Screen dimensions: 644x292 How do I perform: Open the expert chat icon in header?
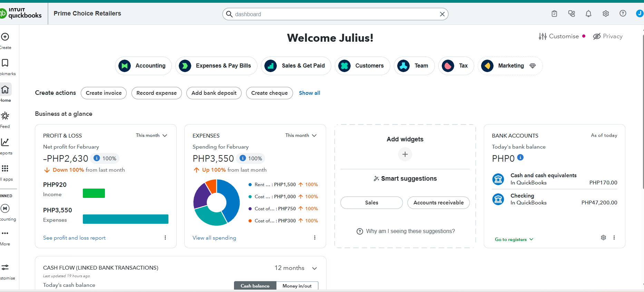click(572, 14)
